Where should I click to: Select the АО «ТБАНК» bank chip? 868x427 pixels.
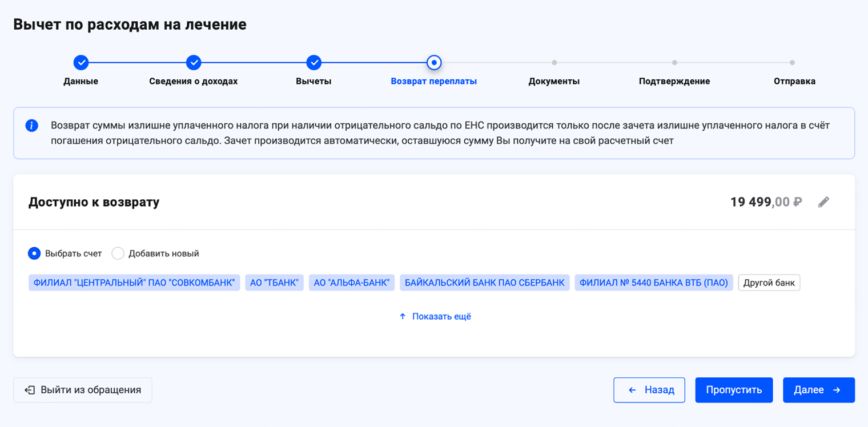(x=274, y=282)
